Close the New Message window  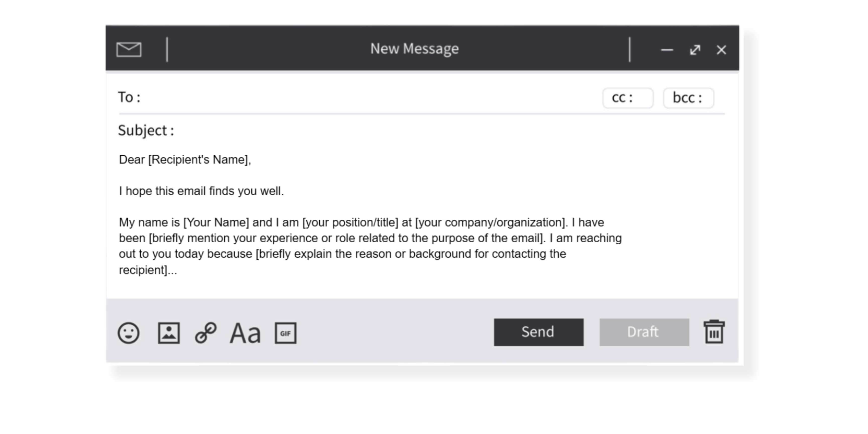click(721, 50)
